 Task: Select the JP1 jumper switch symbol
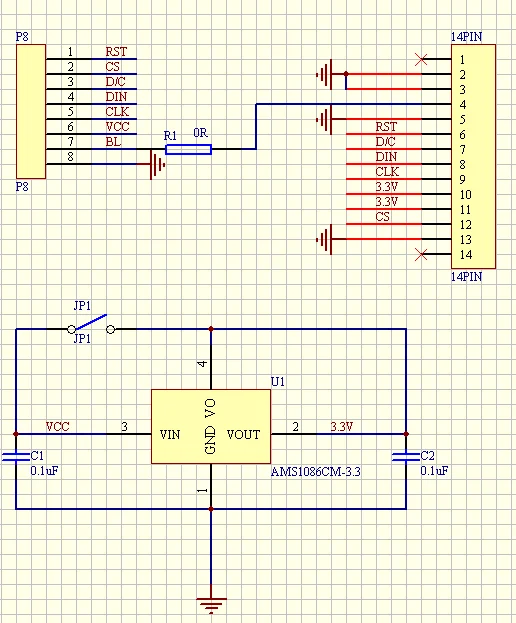[91, 325]
